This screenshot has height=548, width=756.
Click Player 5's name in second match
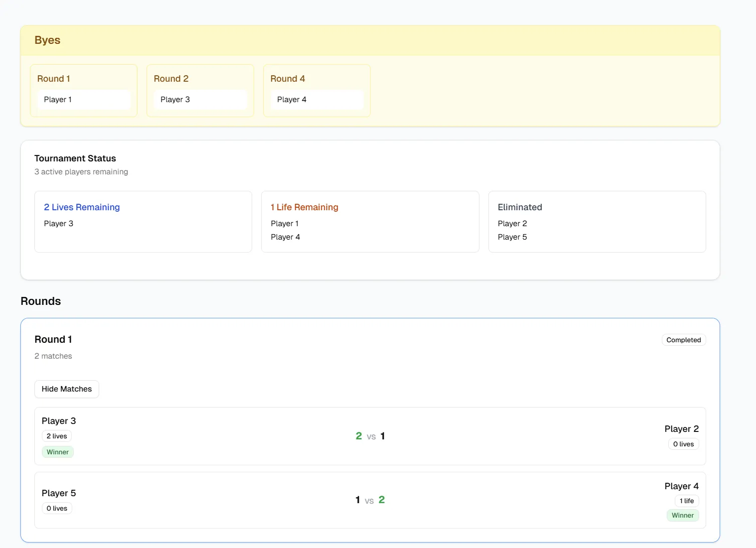point(59,493)
